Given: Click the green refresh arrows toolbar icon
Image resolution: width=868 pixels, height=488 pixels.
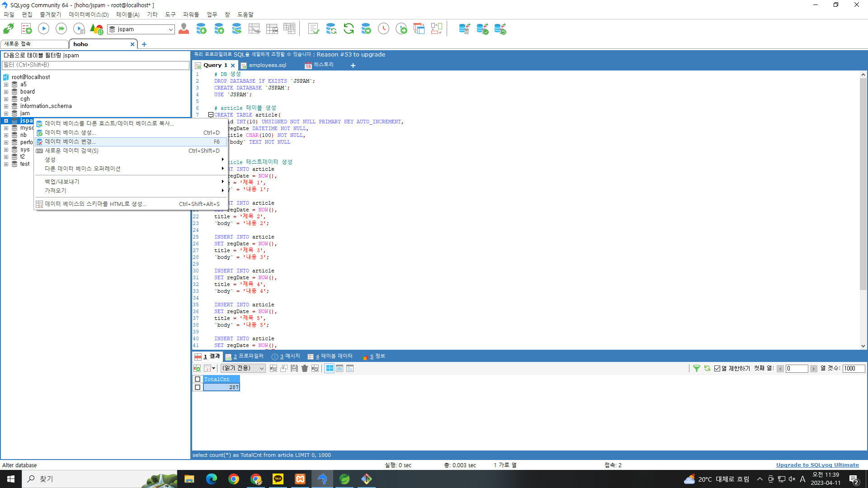Looking at the screenshot, I should tap(349, 29).
